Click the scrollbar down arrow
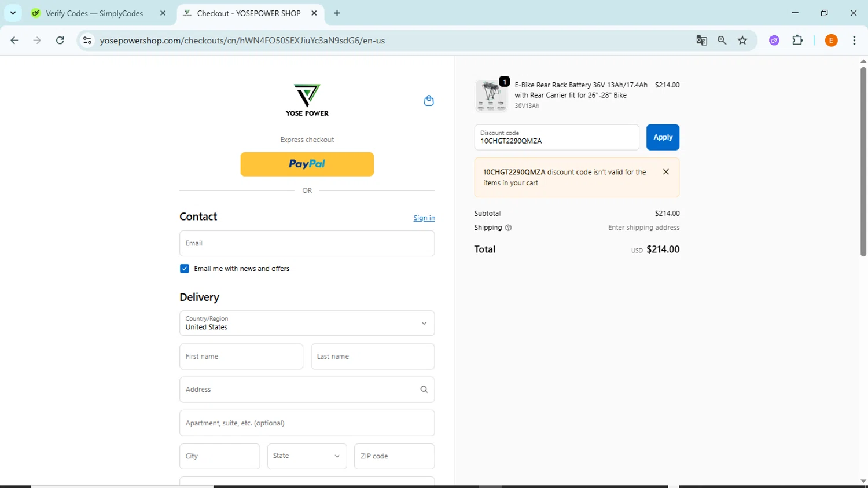The height and width of the screenshot is (488, 868). (x=863, y=482)
